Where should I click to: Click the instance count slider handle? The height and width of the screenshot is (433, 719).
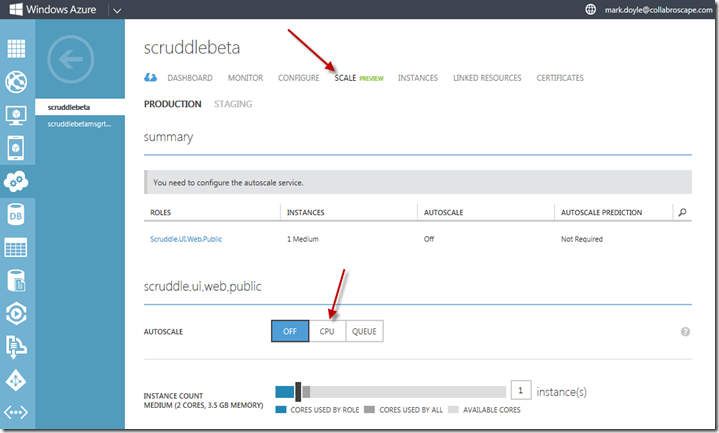tap(298, 392)
